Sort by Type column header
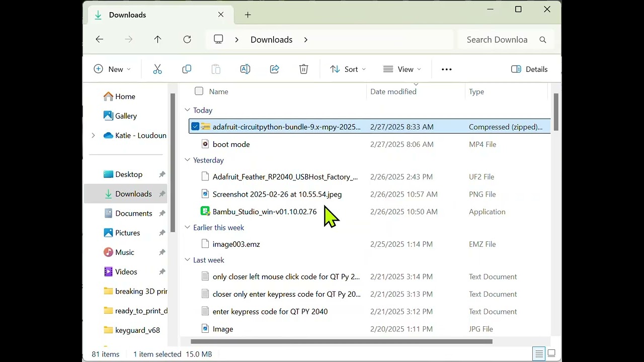The height and width of the screenshot is (362, 644). [x=476, y=92]
